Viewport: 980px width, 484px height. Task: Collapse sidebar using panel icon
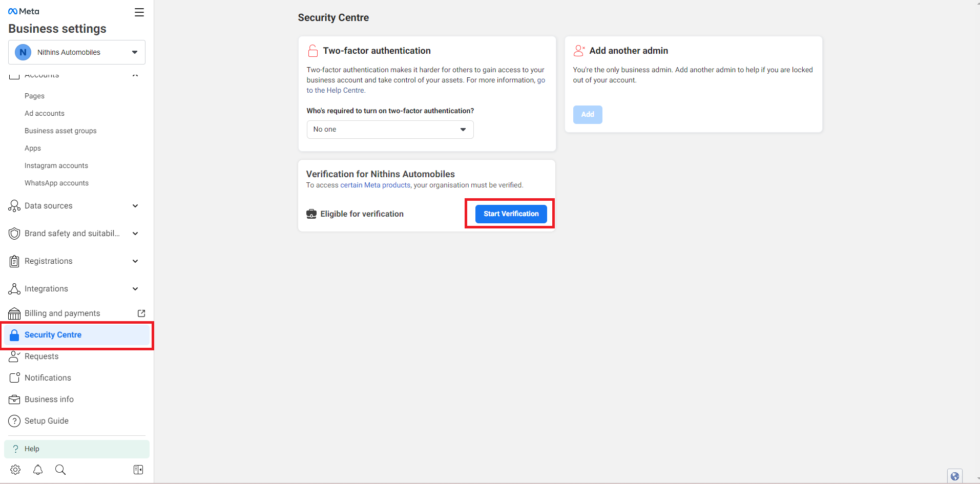click(x=138, y=470)
